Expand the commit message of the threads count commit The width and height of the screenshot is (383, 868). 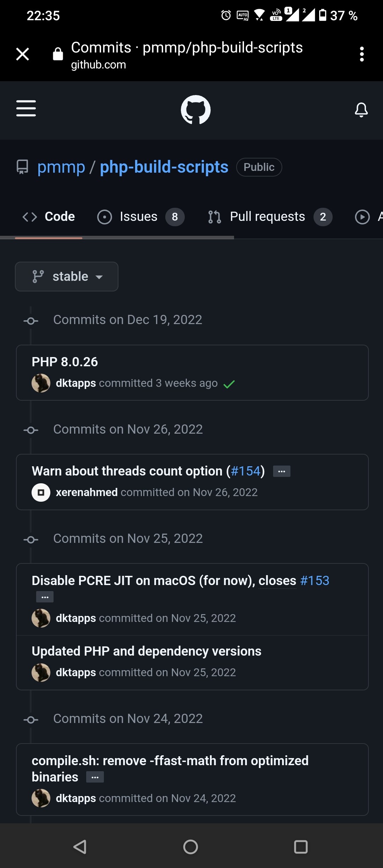point(282,471)
